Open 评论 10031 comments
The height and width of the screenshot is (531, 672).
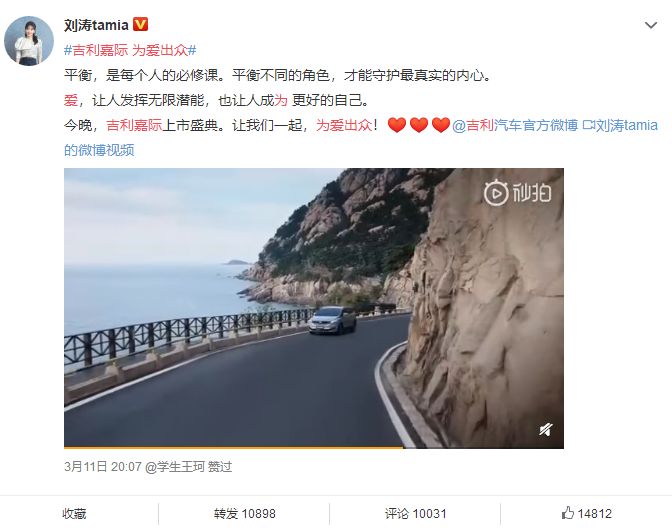coord(415,513)
